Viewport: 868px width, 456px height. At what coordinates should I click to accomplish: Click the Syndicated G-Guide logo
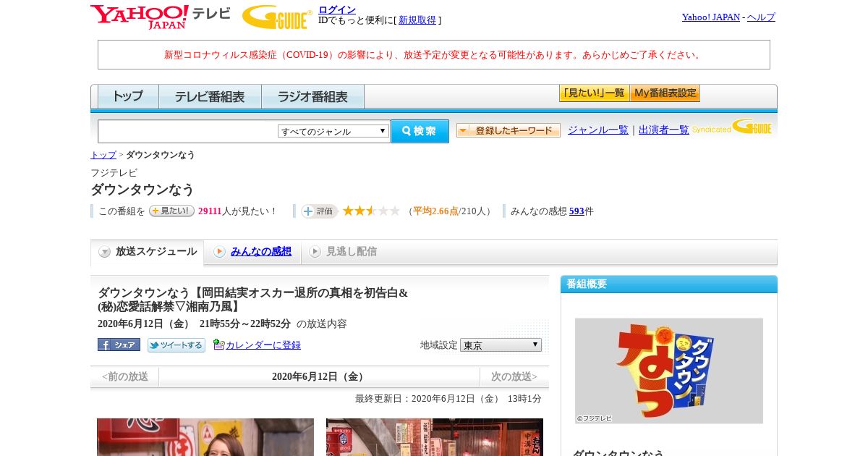pos(731,127)
